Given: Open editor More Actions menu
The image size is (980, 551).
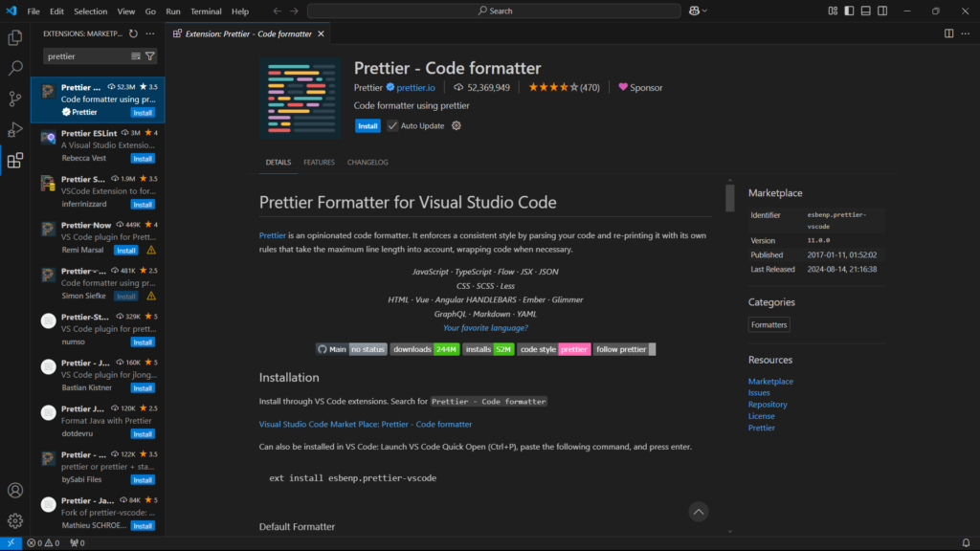Looking at the screenshot, I should pyautogui.click(x=966, y=33).
